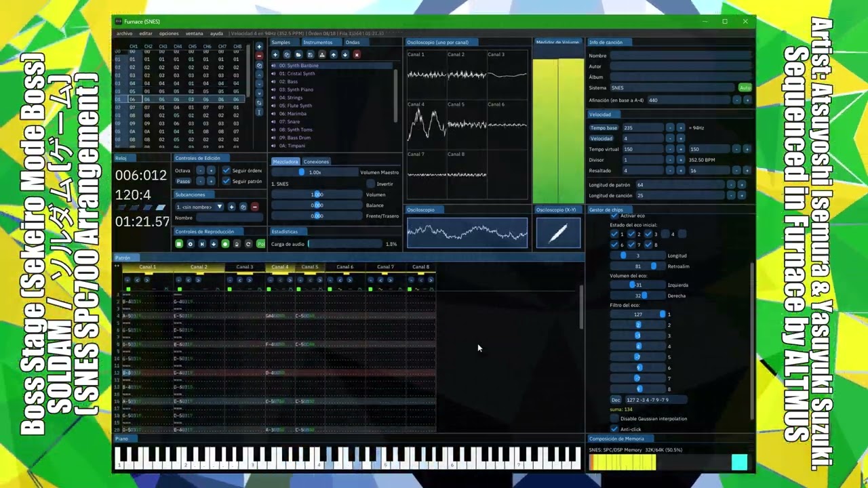
Task: Open the editar menu
Action: click(146, 33)
